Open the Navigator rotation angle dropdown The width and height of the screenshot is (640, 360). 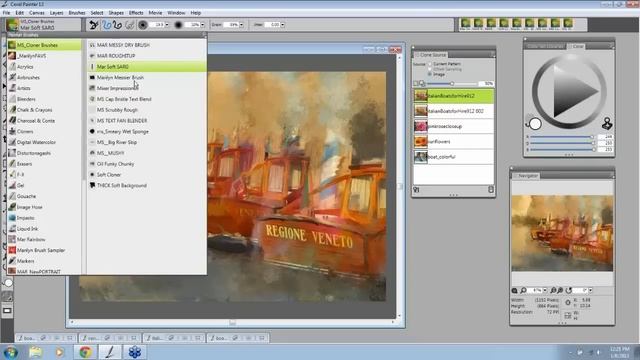point(591,290)
